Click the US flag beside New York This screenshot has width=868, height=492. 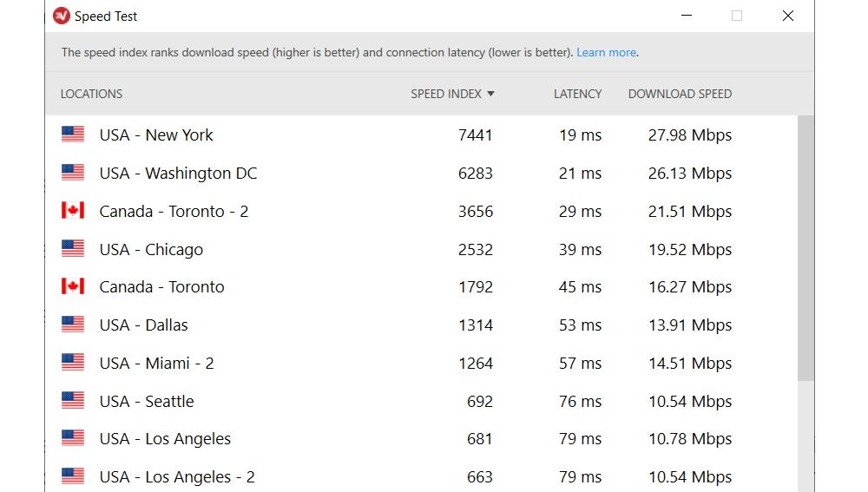73,134
